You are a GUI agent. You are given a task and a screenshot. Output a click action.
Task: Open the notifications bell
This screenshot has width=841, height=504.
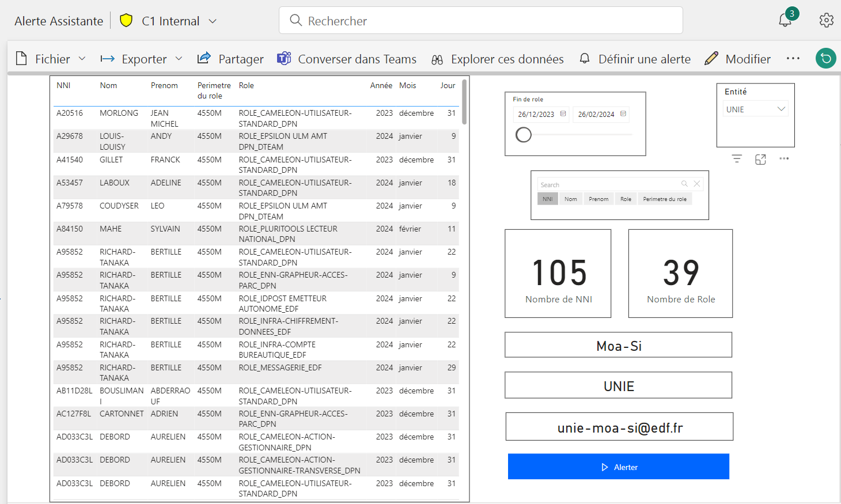coord(785,20)
